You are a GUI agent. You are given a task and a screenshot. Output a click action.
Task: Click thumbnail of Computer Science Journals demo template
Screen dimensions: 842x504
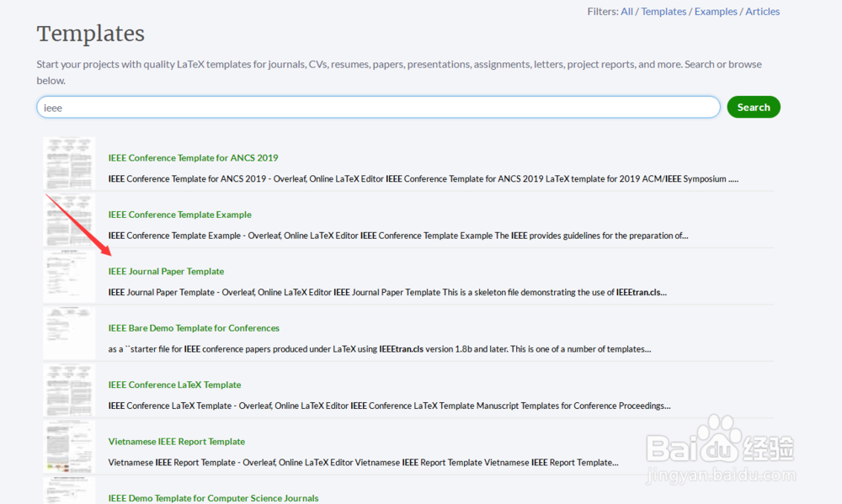[x=69, y=491]
